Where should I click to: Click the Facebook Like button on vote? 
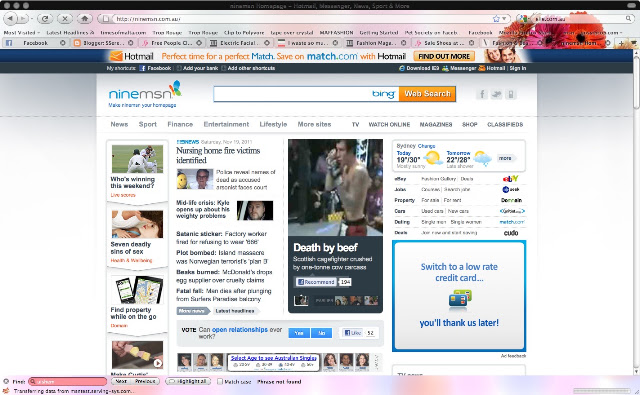point(352,333)
